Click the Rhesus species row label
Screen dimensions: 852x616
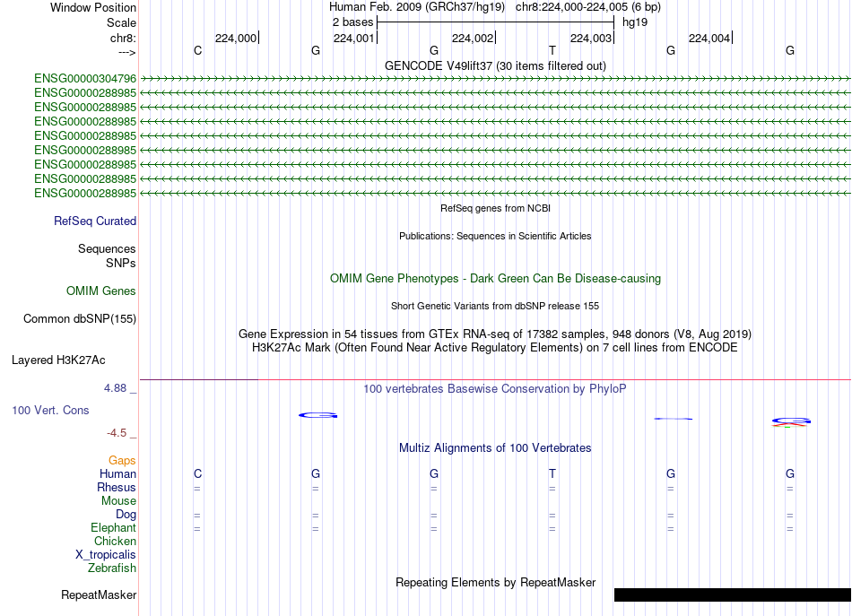tap(117, 487)
